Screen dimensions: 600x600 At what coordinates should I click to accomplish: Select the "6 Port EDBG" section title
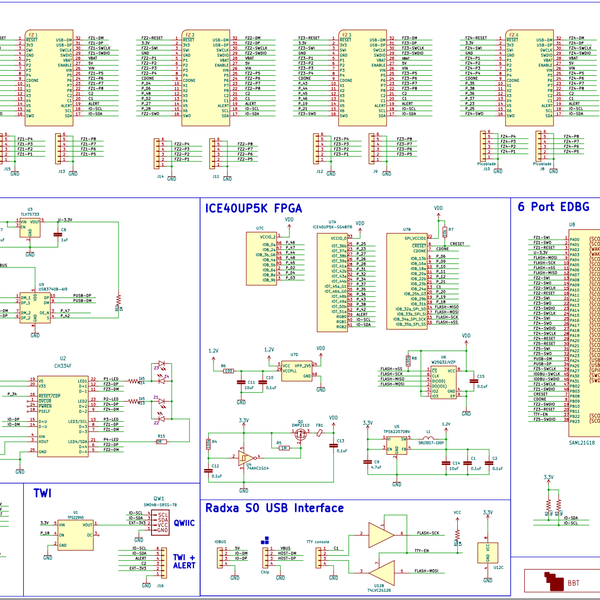pyautogui.click(x=553, y=207)
